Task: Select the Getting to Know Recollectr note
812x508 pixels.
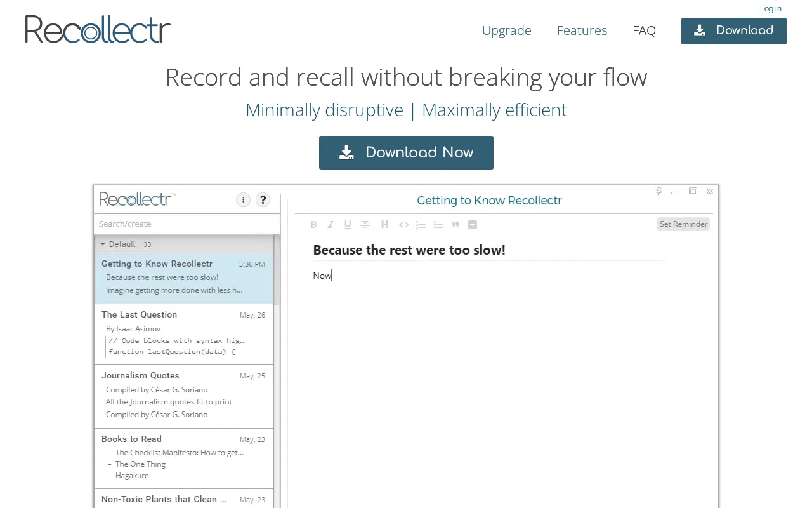Action: click(184, 278)
